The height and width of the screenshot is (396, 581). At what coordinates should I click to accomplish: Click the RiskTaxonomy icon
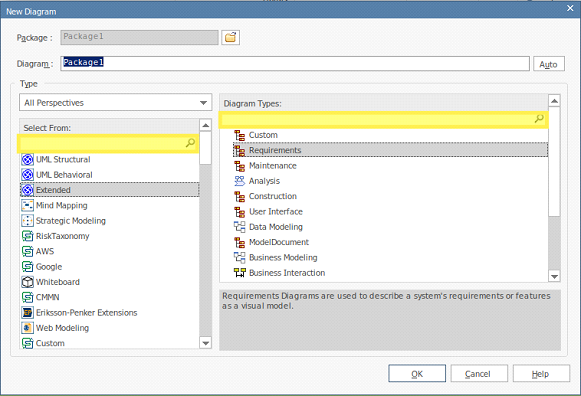[27, 236]
